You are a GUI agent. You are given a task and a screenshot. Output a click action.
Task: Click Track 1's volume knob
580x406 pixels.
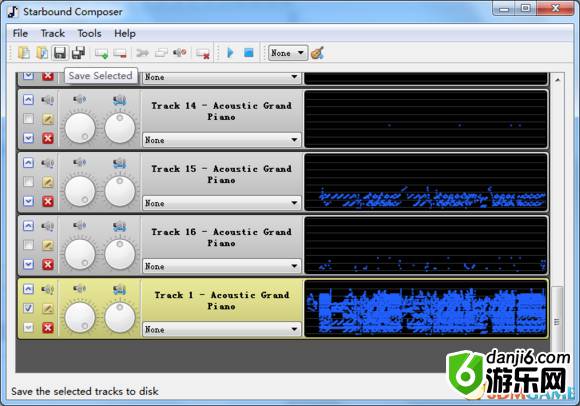80,317
